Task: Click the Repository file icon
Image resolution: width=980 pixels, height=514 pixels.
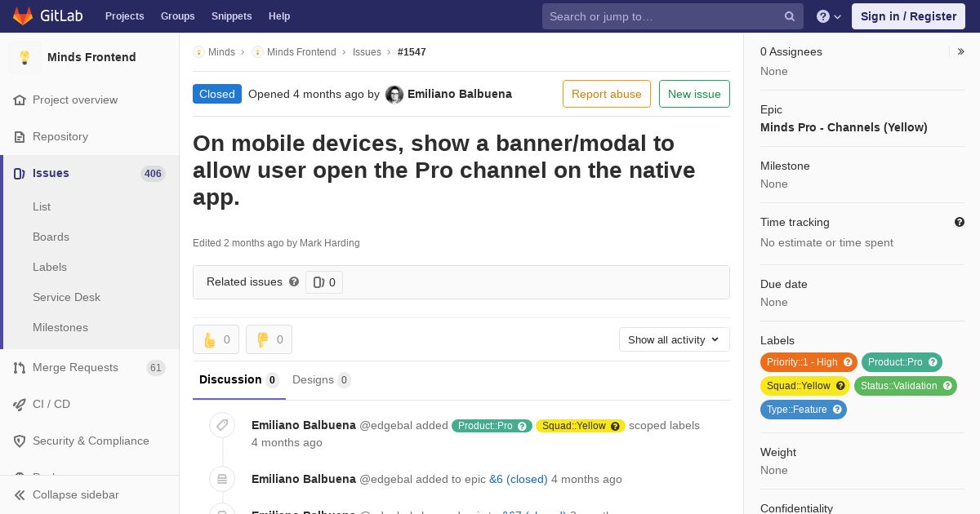Action: 20,137
